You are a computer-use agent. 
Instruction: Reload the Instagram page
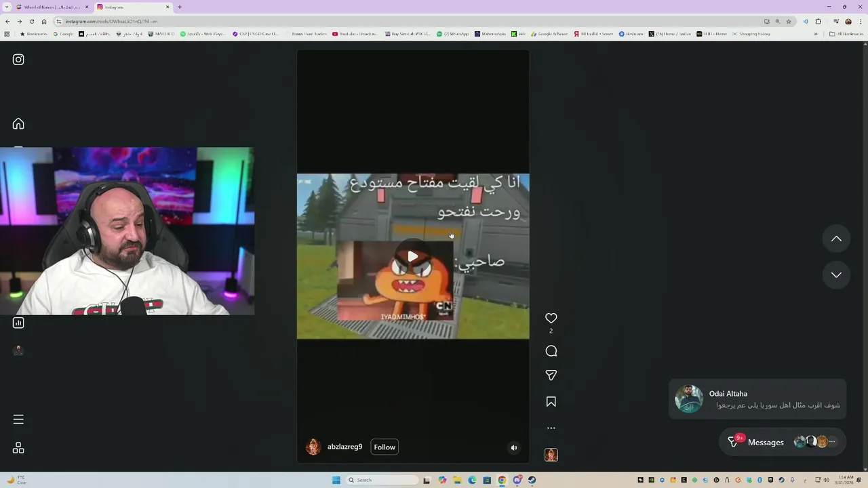(32, 21)
